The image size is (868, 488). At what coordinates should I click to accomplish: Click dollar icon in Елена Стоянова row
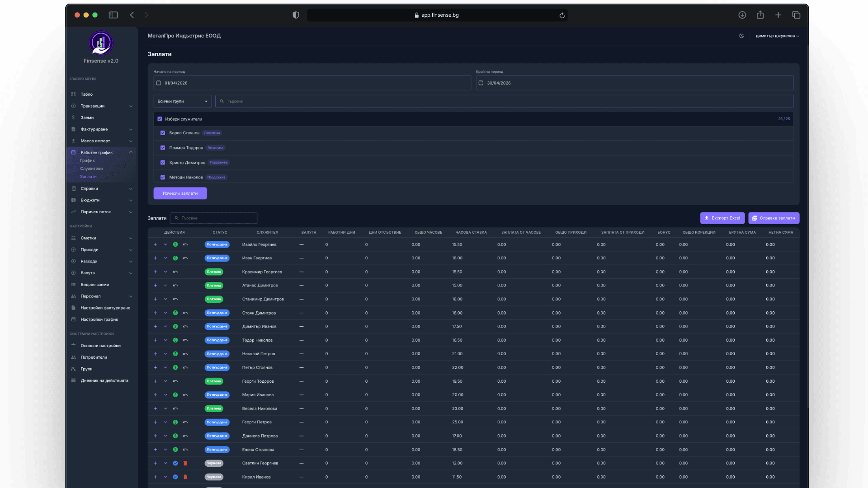click(175, 450)
